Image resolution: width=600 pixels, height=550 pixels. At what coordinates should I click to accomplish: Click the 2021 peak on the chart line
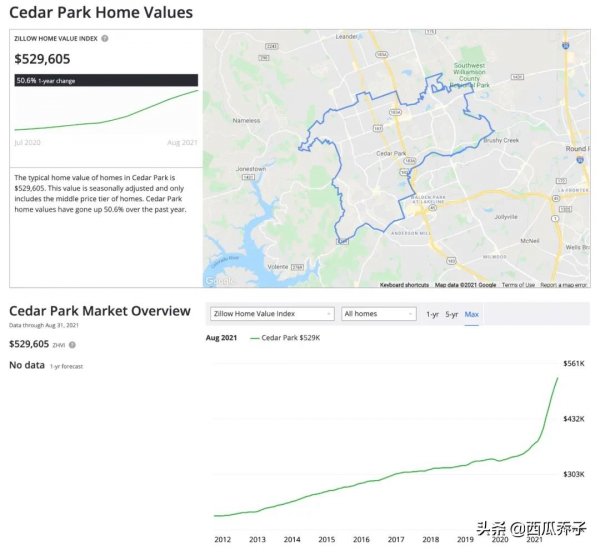[x=558, y=378]
